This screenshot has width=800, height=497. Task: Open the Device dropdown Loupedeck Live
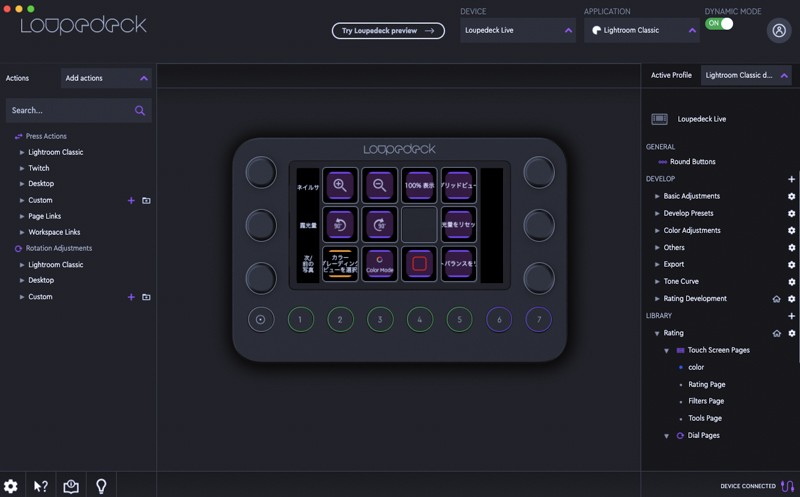click(x=518, y=30)
